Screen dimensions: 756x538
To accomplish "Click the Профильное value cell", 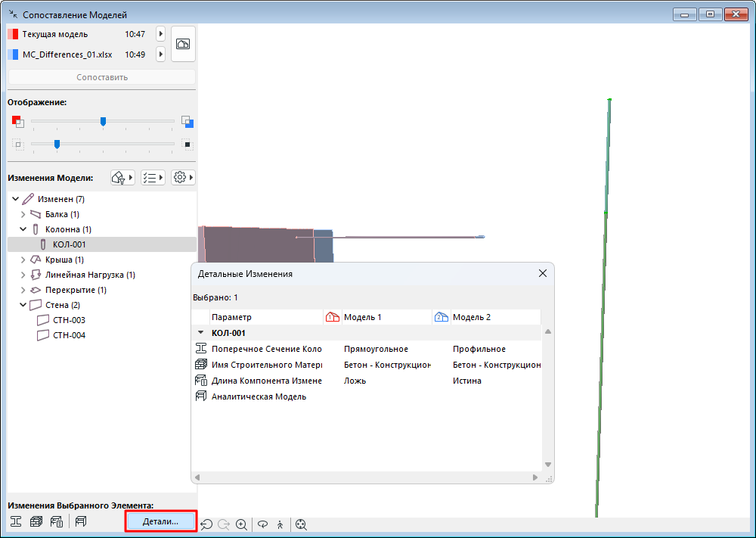I will point(479,349).
